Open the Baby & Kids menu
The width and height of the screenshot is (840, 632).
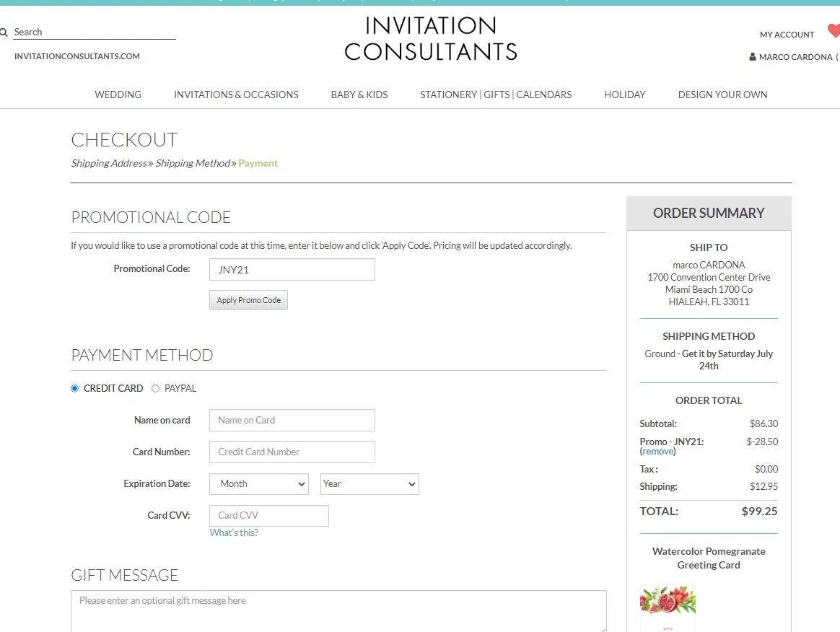coord(359,95)
